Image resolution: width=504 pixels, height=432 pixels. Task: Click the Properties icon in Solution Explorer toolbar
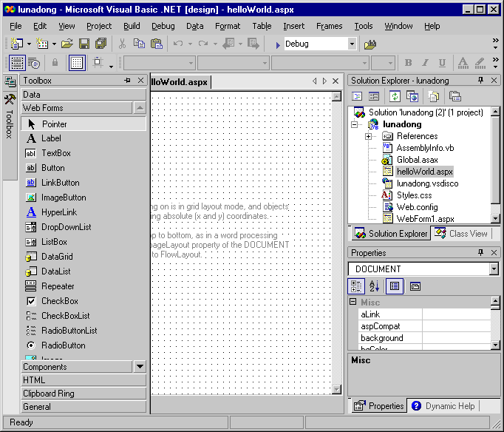point(454,96)
